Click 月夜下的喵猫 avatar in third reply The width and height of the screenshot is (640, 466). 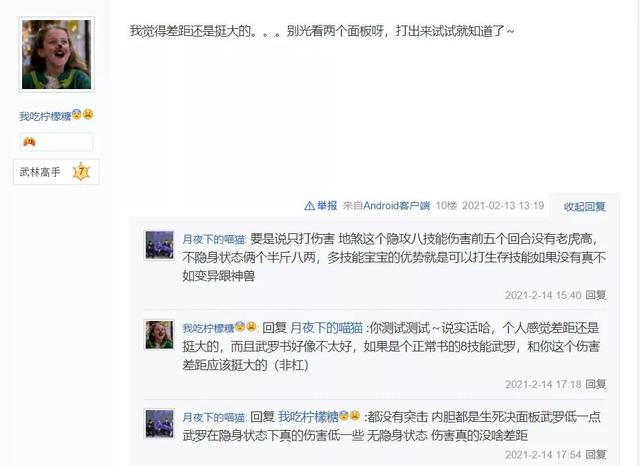coord(160,423)
